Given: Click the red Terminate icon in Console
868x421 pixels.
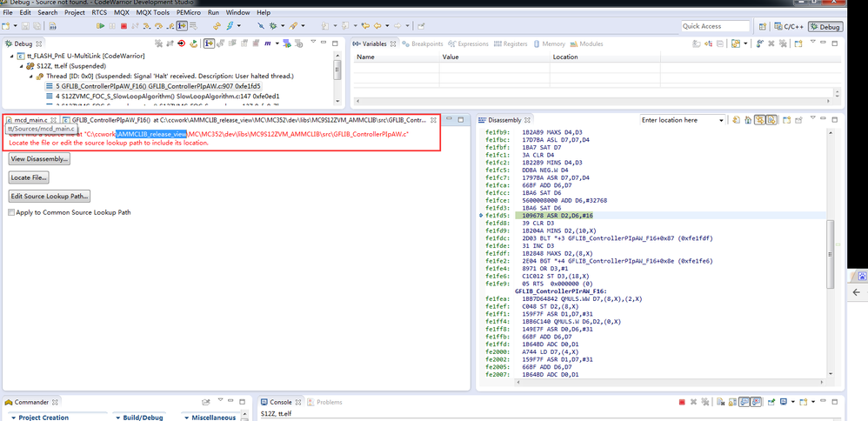Looking at the screenshot, I should tap(682, 402).
